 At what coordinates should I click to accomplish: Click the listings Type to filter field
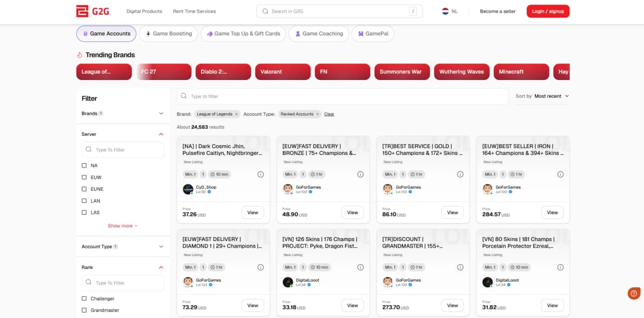click(x=343, y=96)
